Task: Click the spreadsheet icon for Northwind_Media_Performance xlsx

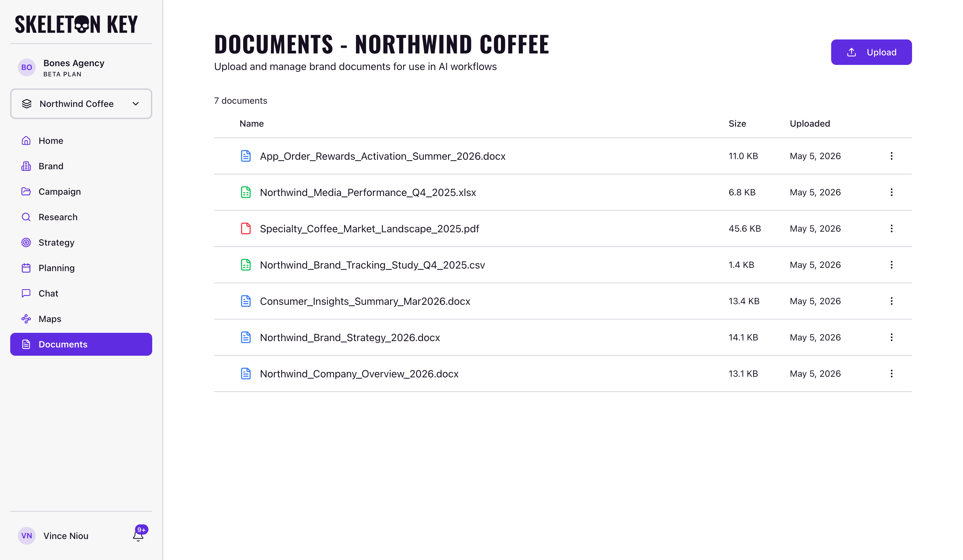Action: coord(246,192)
